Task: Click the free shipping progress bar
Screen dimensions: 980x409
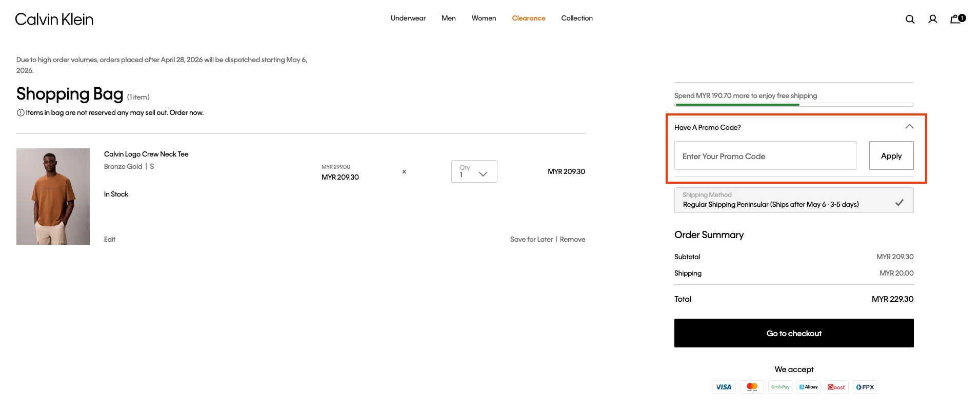Action: tap(793, 105)
